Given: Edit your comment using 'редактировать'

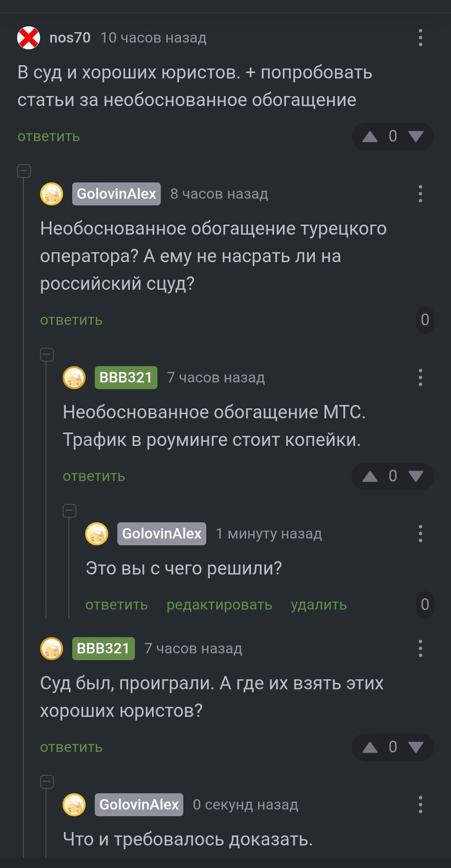Looking at the screenshot, I should (x=219, y=605).
